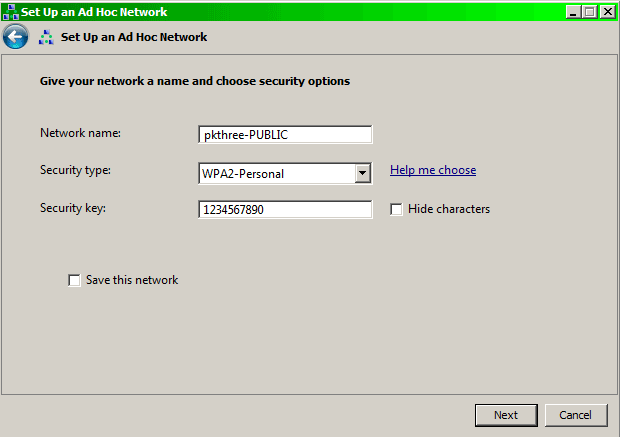This screenshot has height=437, width=620.
Task: Cancel the ad hoc network setup
Action: [576, 415]
